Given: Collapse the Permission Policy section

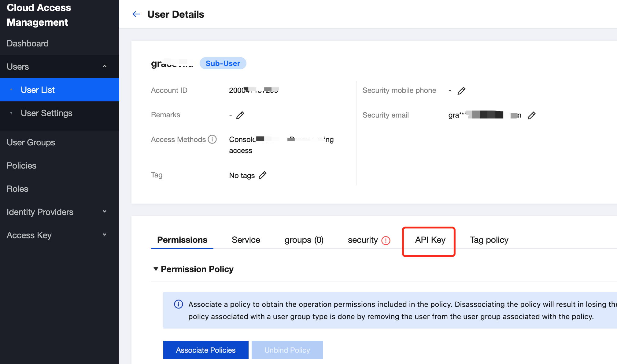Looking at the screenshot, I should click(156, 269).
